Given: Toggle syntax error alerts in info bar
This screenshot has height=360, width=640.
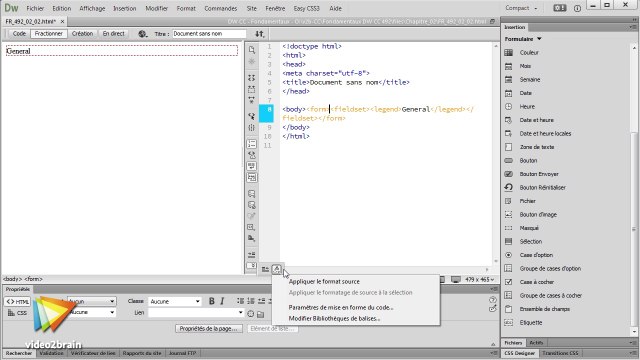Looking at the screenshot, I should [x=251, y=177].
